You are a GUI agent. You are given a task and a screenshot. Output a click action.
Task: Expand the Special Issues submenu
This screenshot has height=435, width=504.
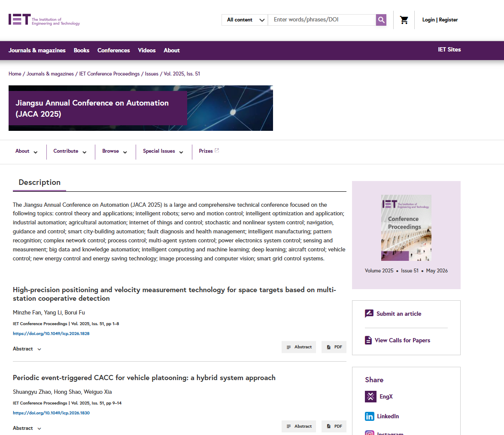(163, 151)
